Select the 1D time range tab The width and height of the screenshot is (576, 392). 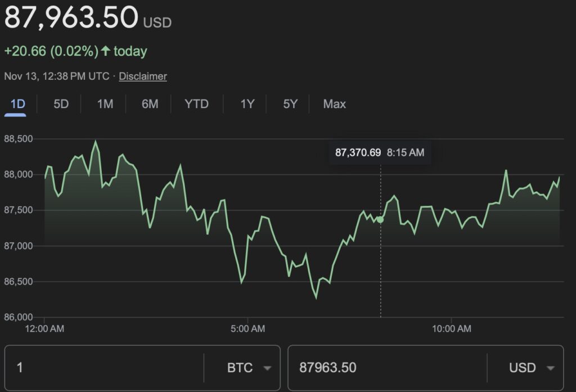pyautogui.click(x=18, y=104)
